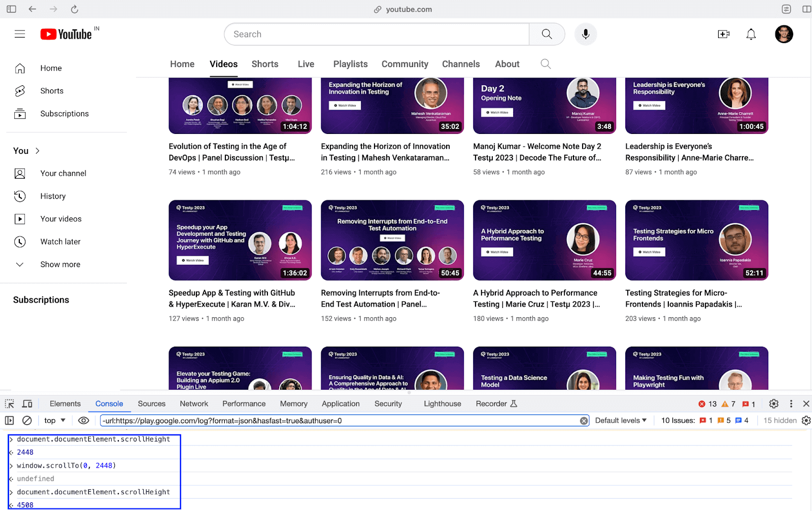Image resolution: width=812 pixels, height=511 pixels.
Task: Select the inspect element tool in DevTools
Action: (x=9, y=403)
